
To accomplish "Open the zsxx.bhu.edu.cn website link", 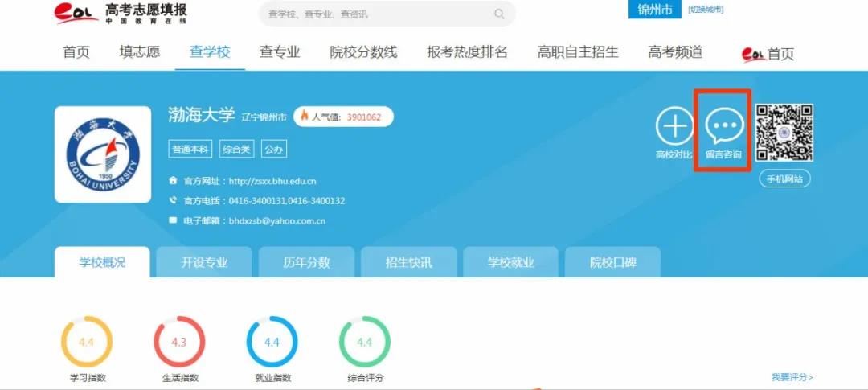I will point(272,181).
